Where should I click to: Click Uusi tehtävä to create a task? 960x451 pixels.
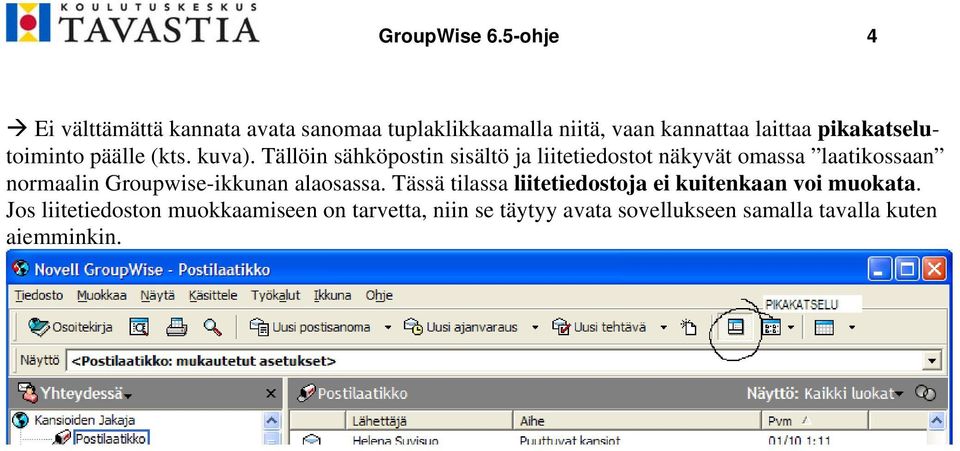pyautogui.click(x=599, y=327)
